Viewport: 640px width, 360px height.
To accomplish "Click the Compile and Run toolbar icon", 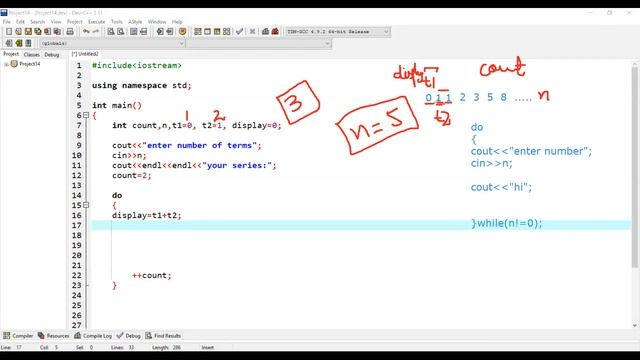I will click(x=217, y=31).
